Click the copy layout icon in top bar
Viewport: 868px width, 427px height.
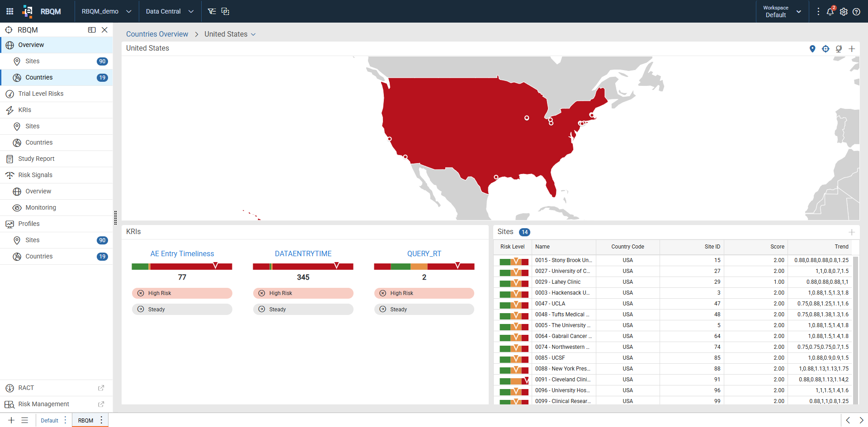[x=225, y=11]
